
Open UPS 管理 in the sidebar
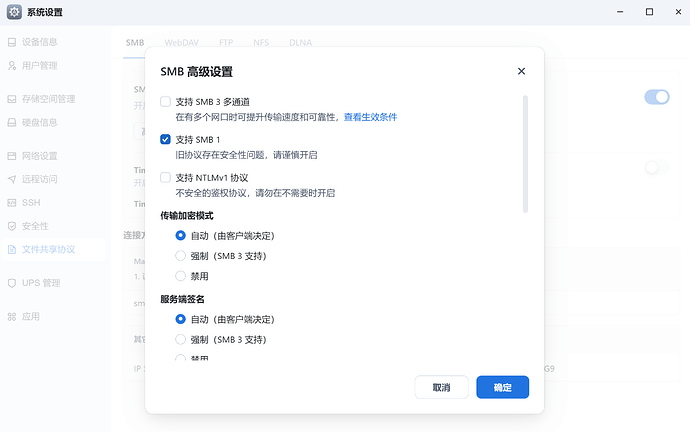[x=41, y=283]
